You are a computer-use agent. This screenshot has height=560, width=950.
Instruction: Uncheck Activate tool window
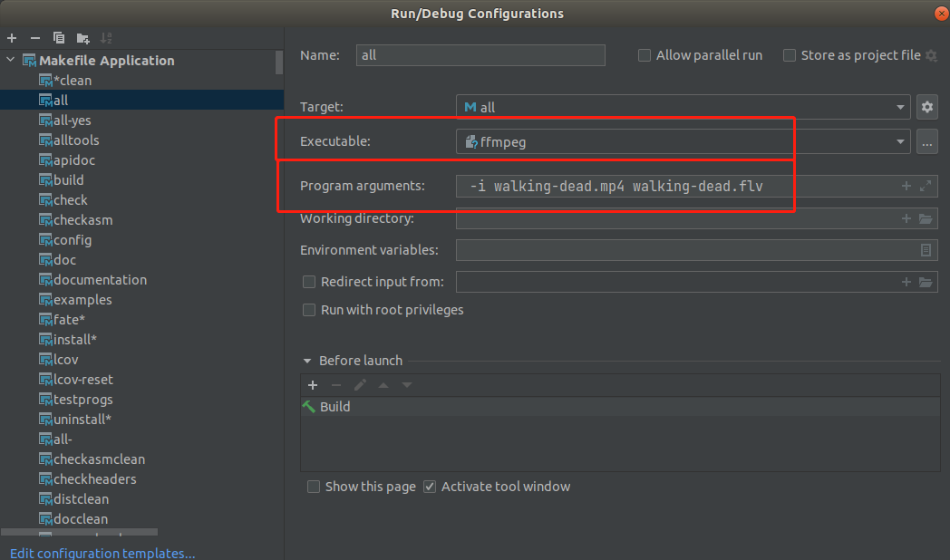pyautogui.click(x=430, y=487)
